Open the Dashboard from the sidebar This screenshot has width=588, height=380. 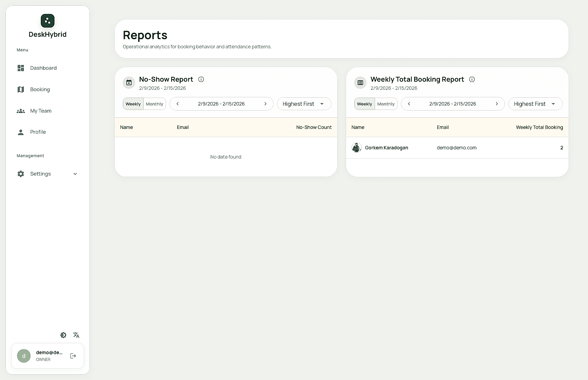pos(43,68)
